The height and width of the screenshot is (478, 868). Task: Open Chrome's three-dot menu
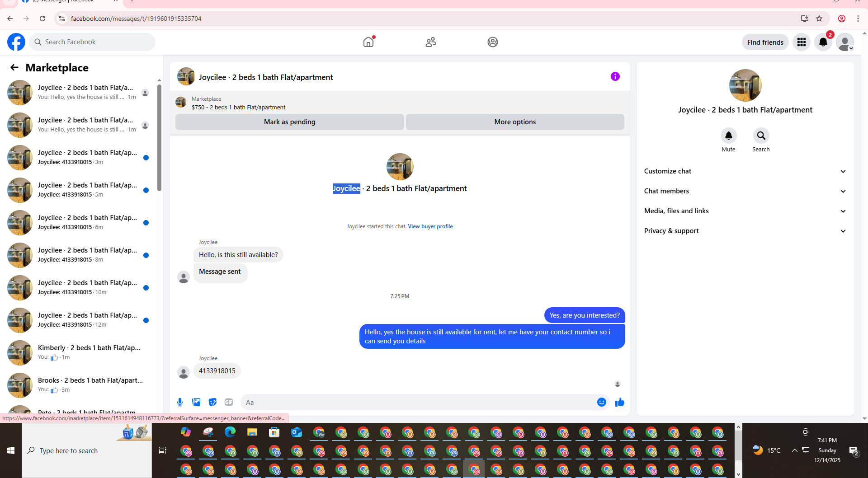[x=858, y=19]
